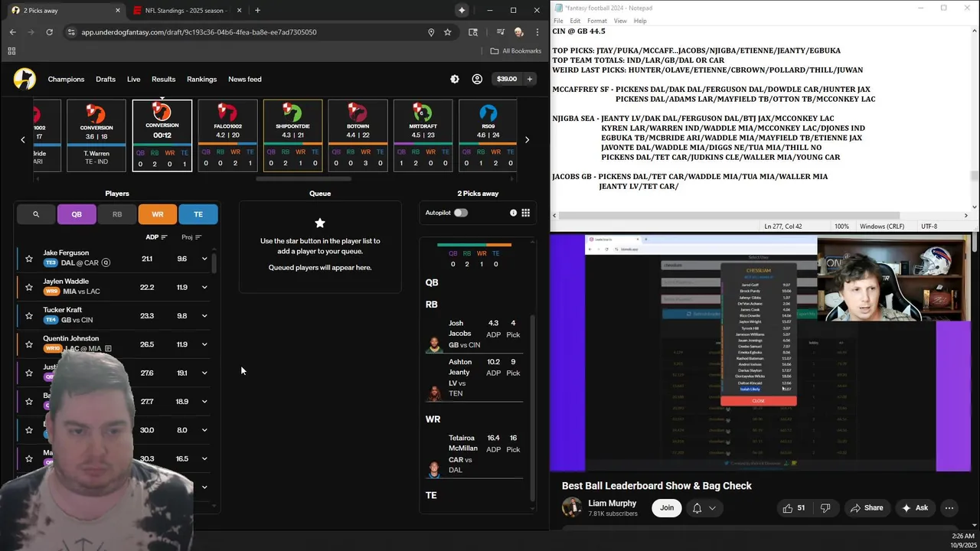Viewport: 980px width, 551px height.
Task: Go back in browser history
Action: point(12,32)
